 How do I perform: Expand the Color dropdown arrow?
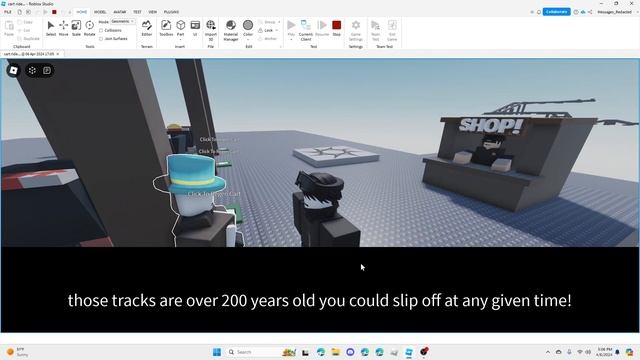pos(248,40)
